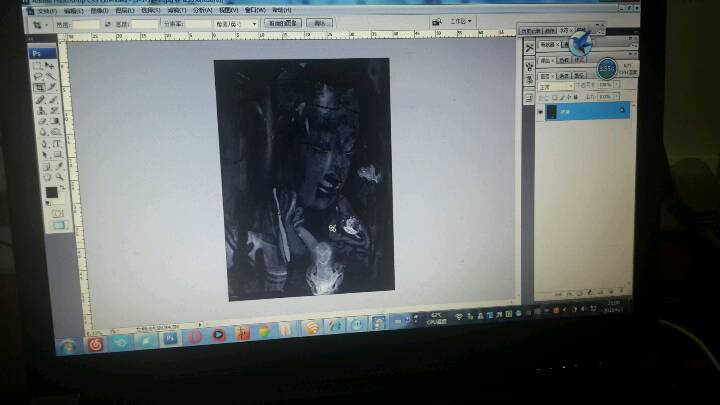Select the Horizontal Type tool

pos(57,144)
